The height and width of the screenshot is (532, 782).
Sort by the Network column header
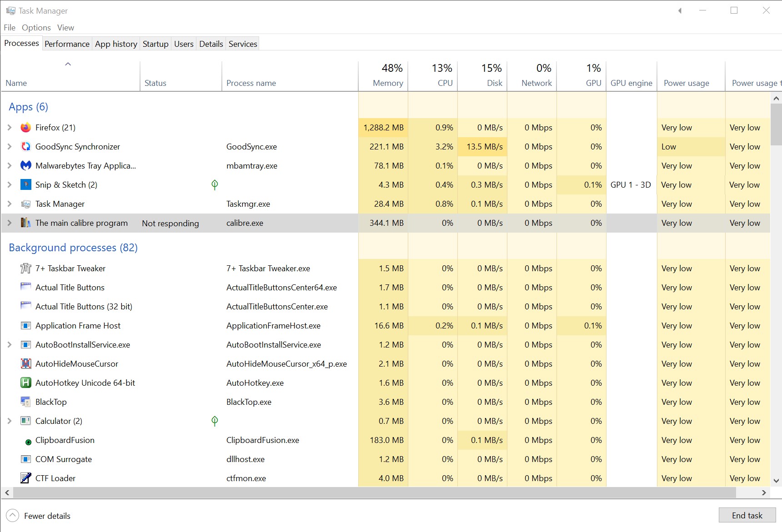tap(532, 76)
